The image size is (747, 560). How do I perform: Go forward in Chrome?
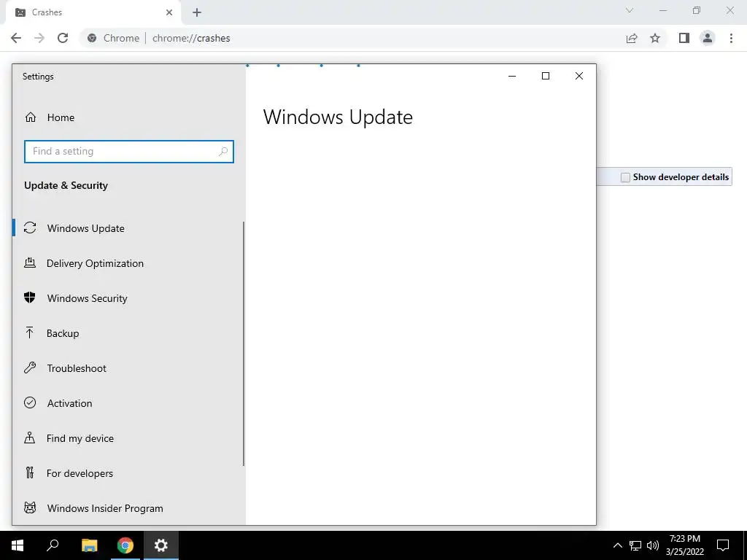click(39, 38)
